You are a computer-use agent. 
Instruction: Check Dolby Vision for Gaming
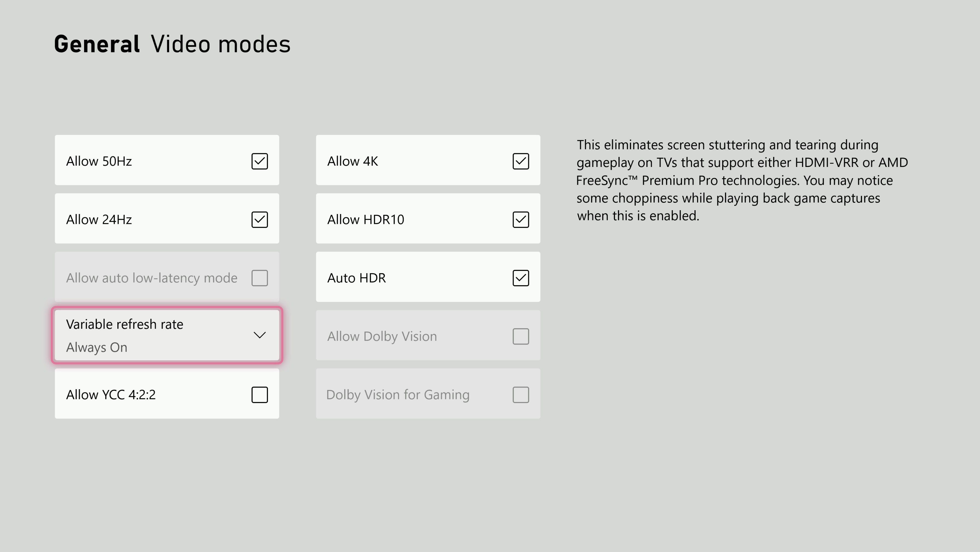521,395
